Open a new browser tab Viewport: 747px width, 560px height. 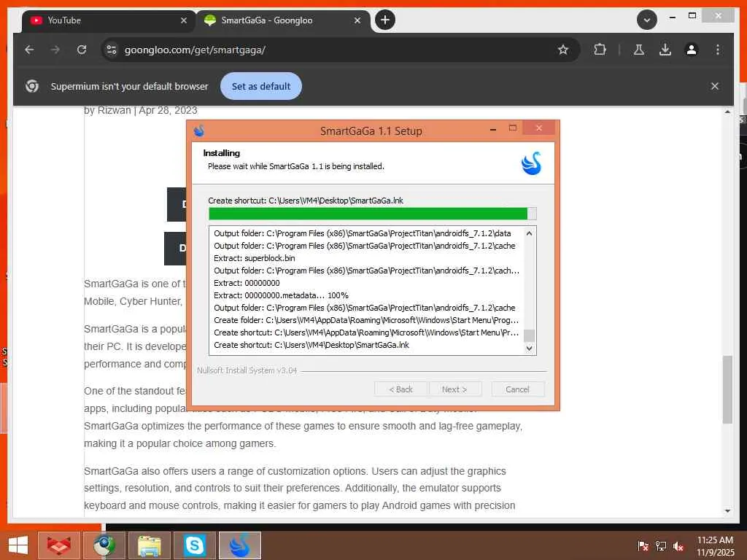[385, 20]
